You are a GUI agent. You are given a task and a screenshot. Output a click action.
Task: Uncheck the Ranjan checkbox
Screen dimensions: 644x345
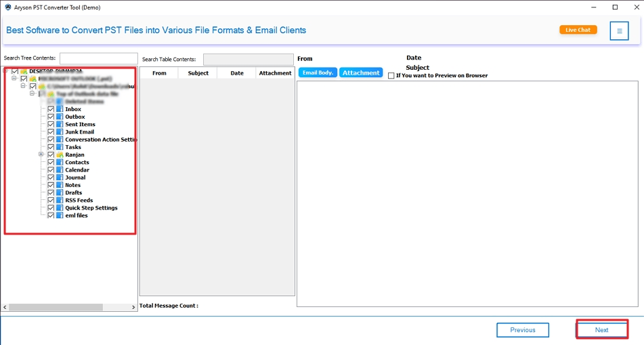(51, 155)
